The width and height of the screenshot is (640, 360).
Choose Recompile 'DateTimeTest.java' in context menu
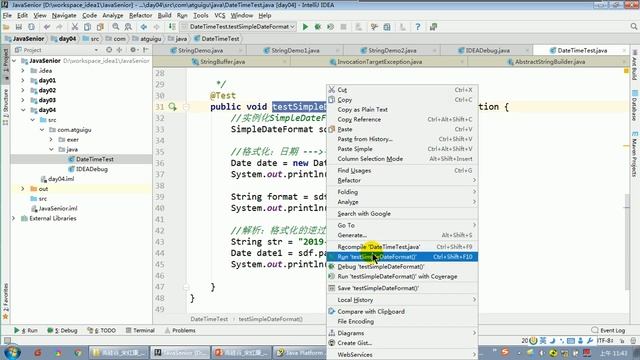[x=402, y=247]
